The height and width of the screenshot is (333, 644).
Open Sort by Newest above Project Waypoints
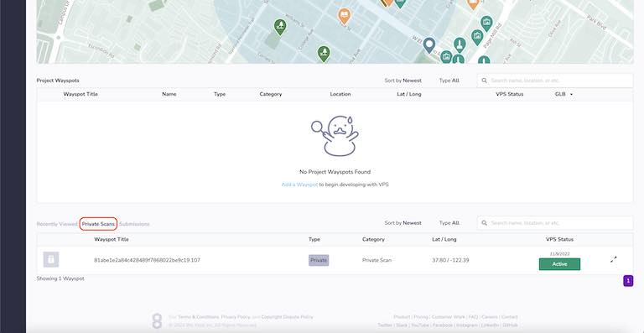402,81
